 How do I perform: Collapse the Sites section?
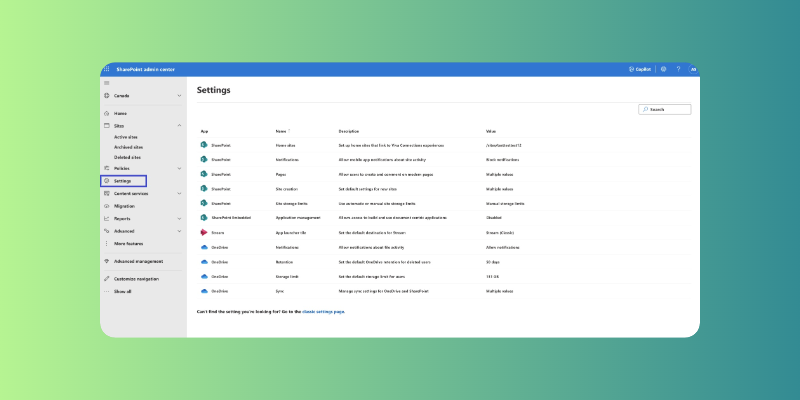(179, 126)
